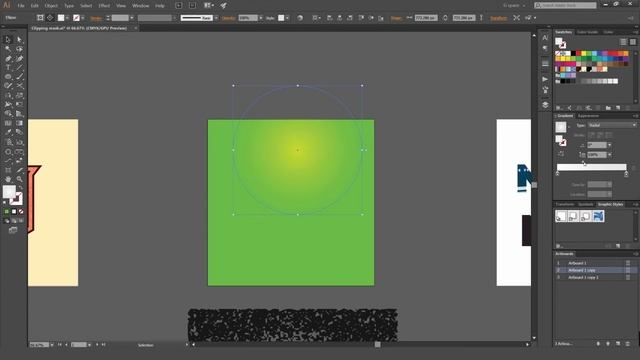Select the Selection tool
640x360 pixels.
coord(7,40)
